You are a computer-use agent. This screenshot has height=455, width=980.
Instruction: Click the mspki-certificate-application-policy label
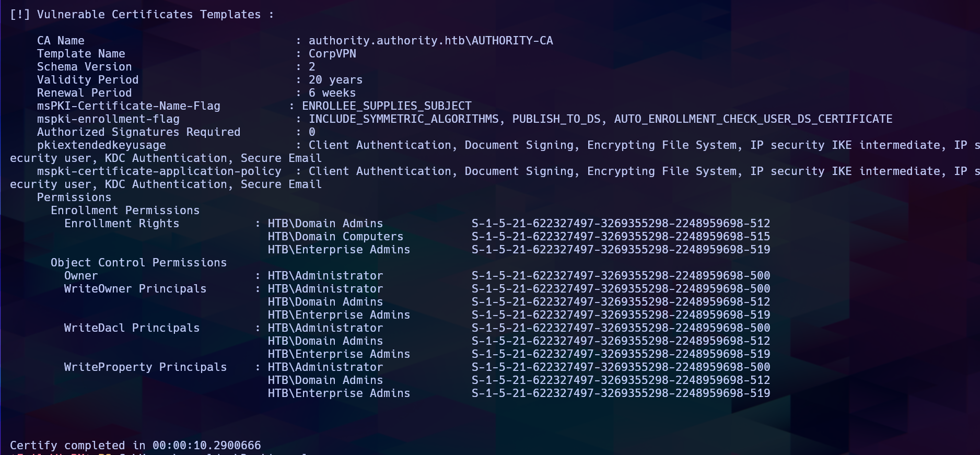159,171
